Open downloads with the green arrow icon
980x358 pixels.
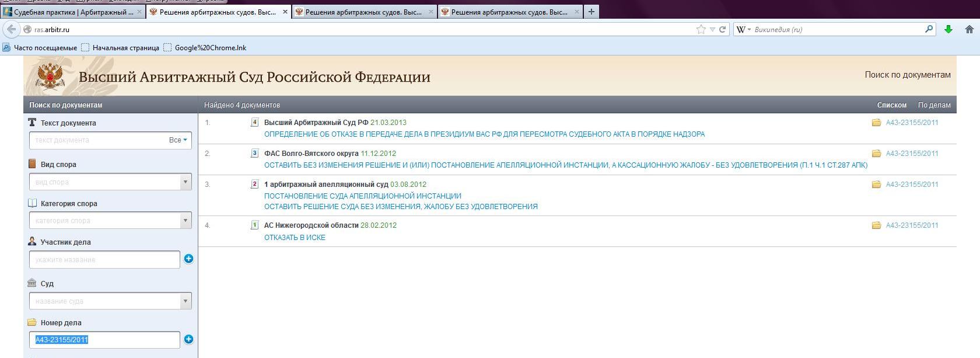pyautogui.click(x=949, y=29)
